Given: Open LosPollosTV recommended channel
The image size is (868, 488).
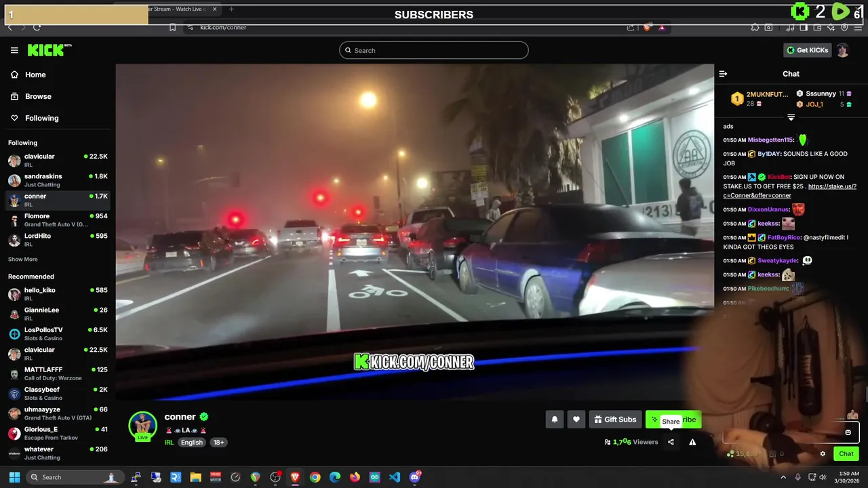Looking at the screenshot, I should coord(58,333).
